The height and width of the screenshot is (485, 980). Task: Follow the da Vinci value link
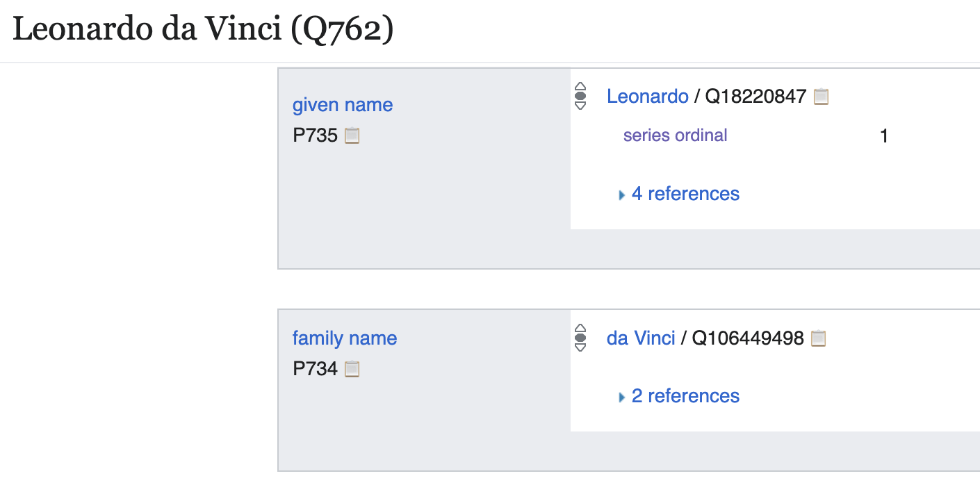pyautogui.click(x=641, y=338)
